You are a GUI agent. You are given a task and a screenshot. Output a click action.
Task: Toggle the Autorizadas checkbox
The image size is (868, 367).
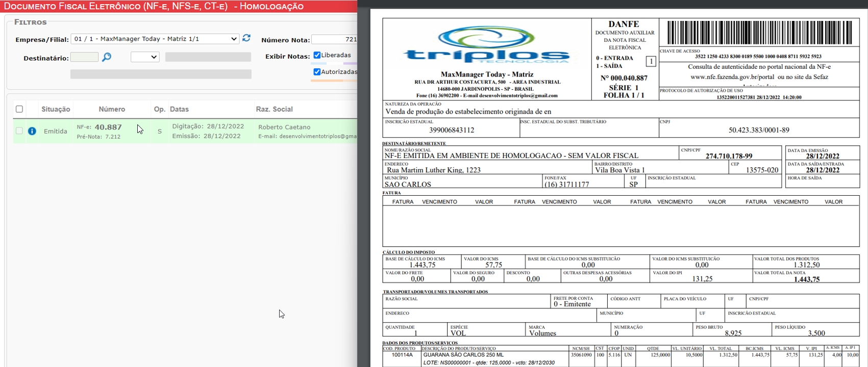(317, 72)
